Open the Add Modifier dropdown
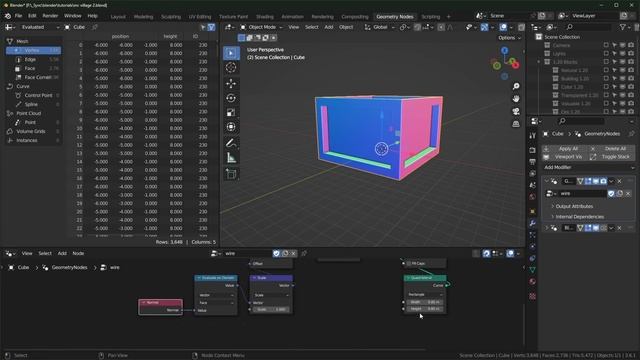The image size is (640, 360). click(x=589, y=167)
